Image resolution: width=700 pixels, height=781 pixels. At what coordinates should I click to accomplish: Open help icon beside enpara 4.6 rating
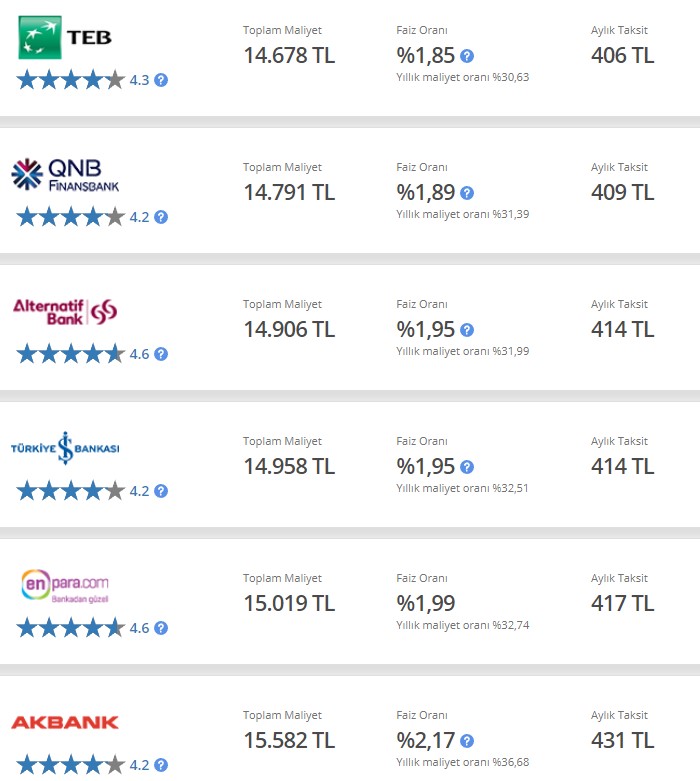(x=161, y=628)
